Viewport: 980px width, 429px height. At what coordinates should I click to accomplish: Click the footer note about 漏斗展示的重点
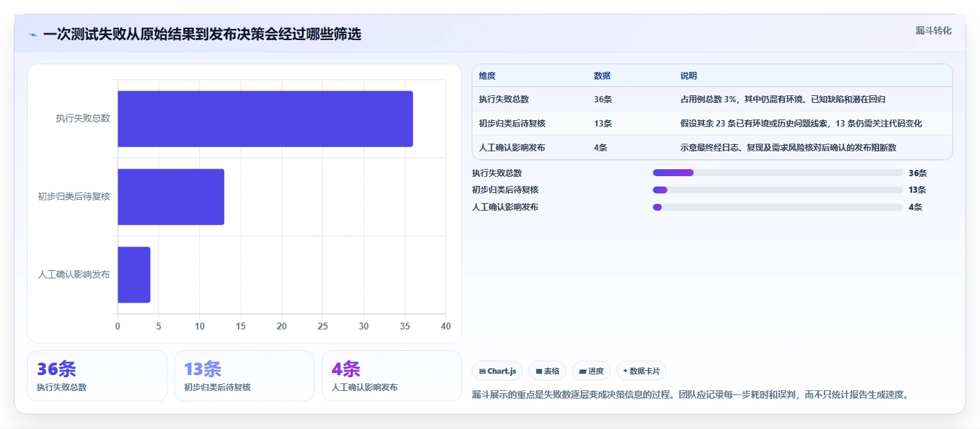[690, 395]
